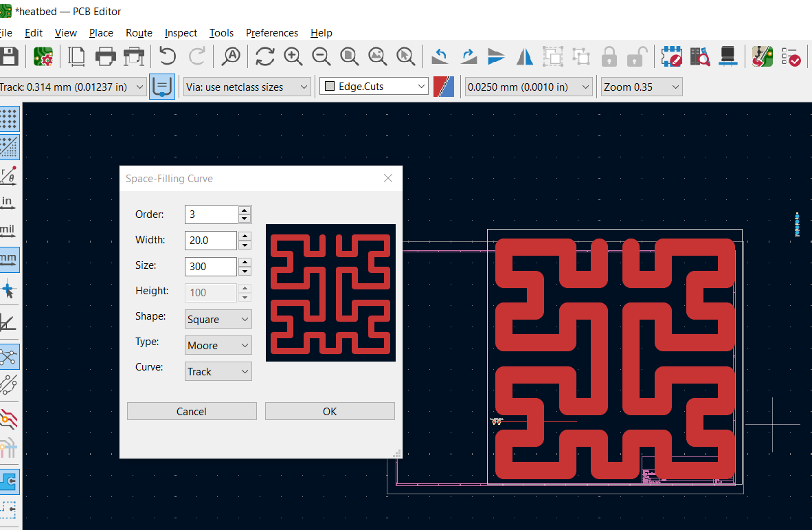This screenshot has height=530, width=812.
Task: Click the red and blue layer pair swatch
Action: point(444,87)
